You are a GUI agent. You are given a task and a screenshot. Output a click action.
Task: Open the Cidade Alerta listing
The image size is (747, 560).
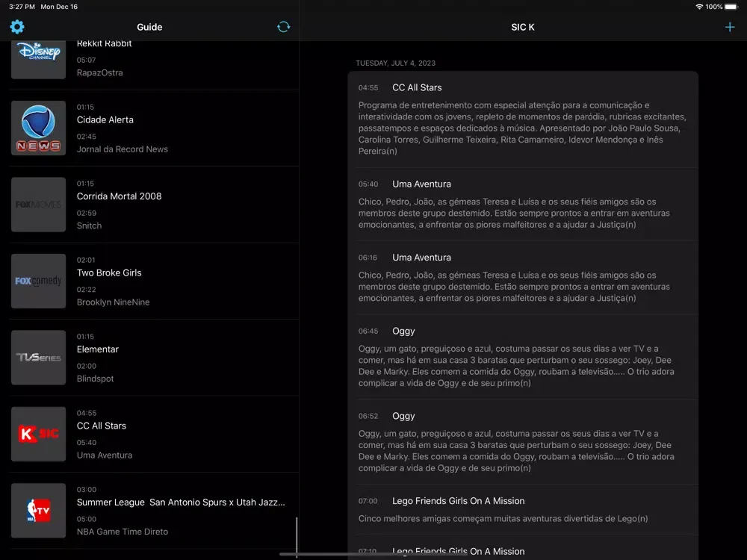click(105, 119)
